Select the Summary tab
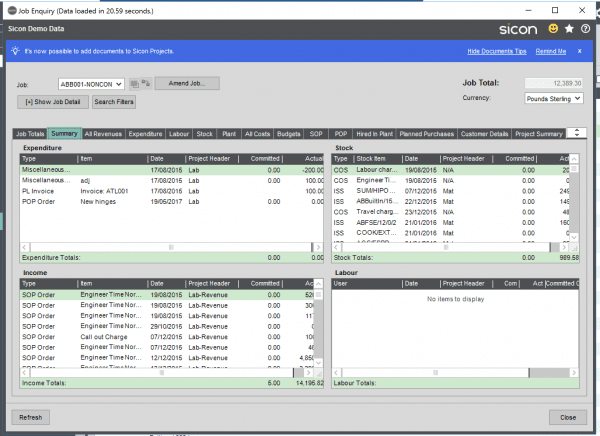 64,134
